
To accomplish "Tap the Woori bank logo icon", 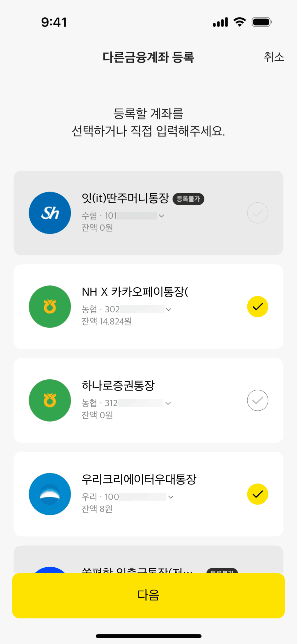I will click(50, 494).
